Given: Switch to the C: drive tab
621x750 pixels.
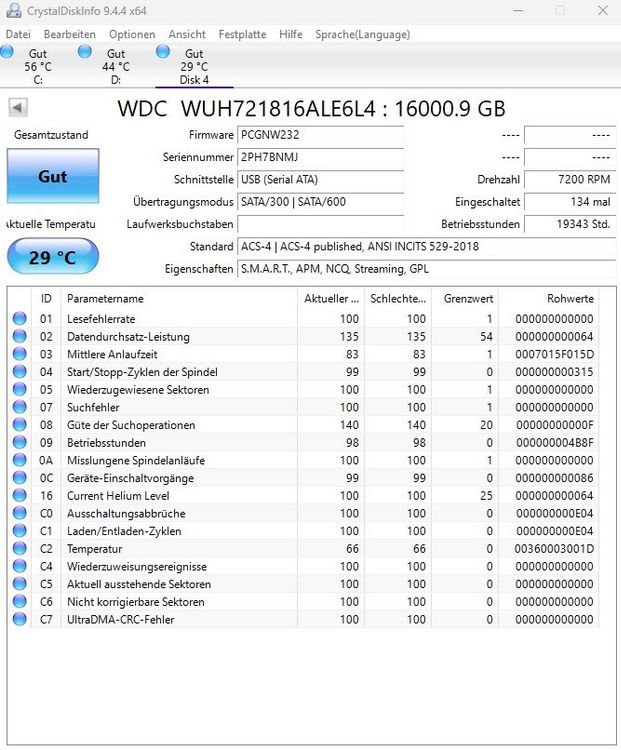Looking at the screenshot, I should pyautogui.click(x=38, y=66).
